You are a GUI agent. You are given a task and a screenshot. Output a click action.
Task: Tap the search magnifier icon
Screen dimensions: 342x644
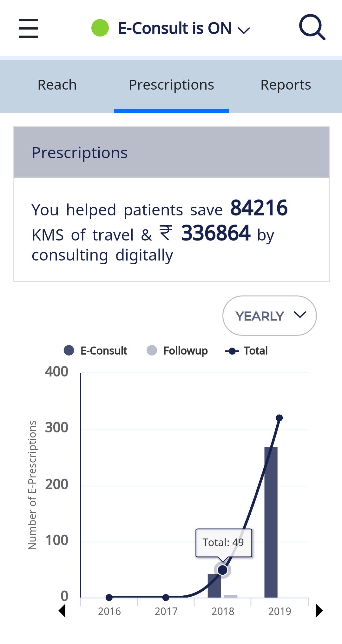click(312, 27)
